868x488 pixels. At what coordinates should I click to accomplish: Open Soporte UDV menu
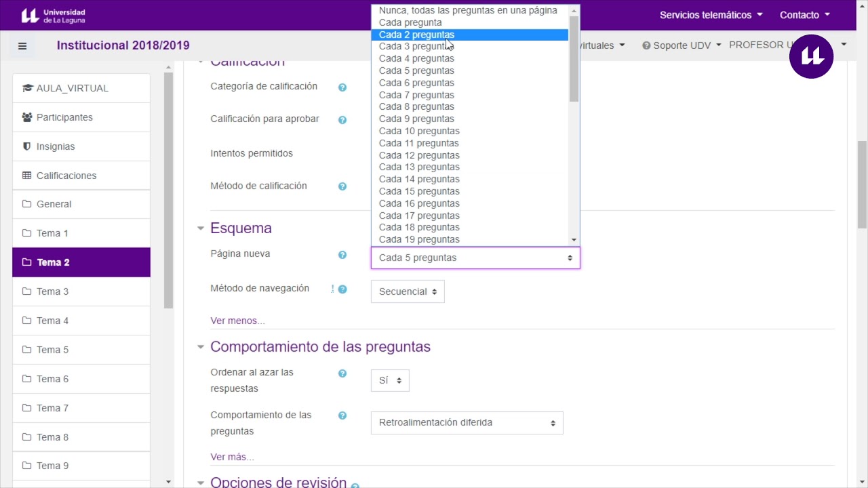(682, 45)
